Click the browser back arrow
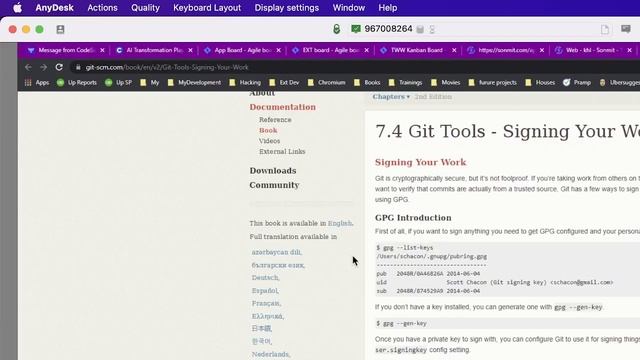 point(28,67)
